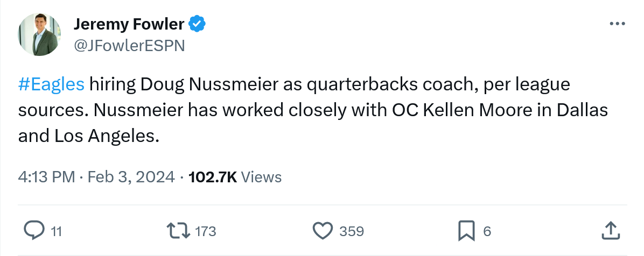The image size is (644, 256).
Task: Visit the @JFowlerESPN handle link
Action: tap(129, 46)
